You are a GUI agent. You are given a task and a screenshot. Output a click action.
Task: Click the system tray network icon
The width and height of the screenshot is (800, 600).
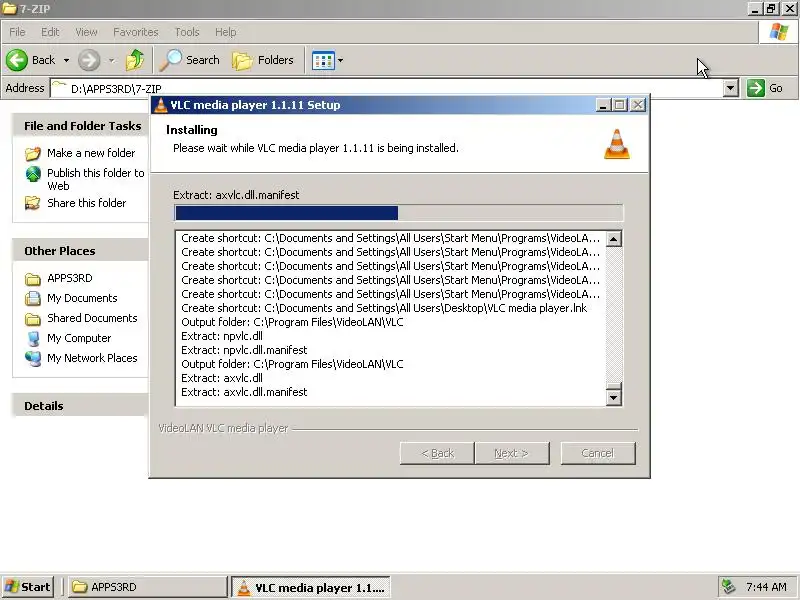pos(728,587)
